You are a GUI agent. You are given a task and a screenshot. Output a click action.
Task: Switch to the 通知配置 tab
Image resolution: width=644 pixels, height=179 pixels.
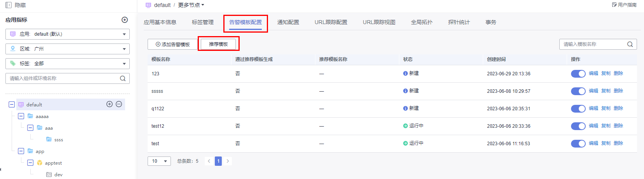pos(288,22)
